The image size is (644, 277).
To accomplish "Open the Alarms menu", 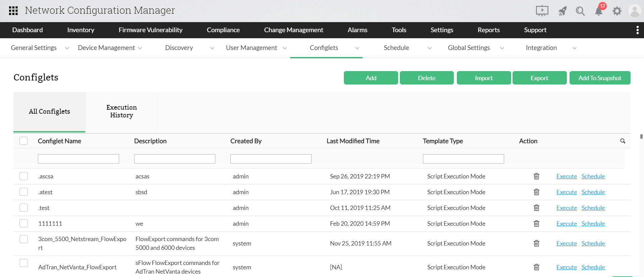I will point(358,30).
